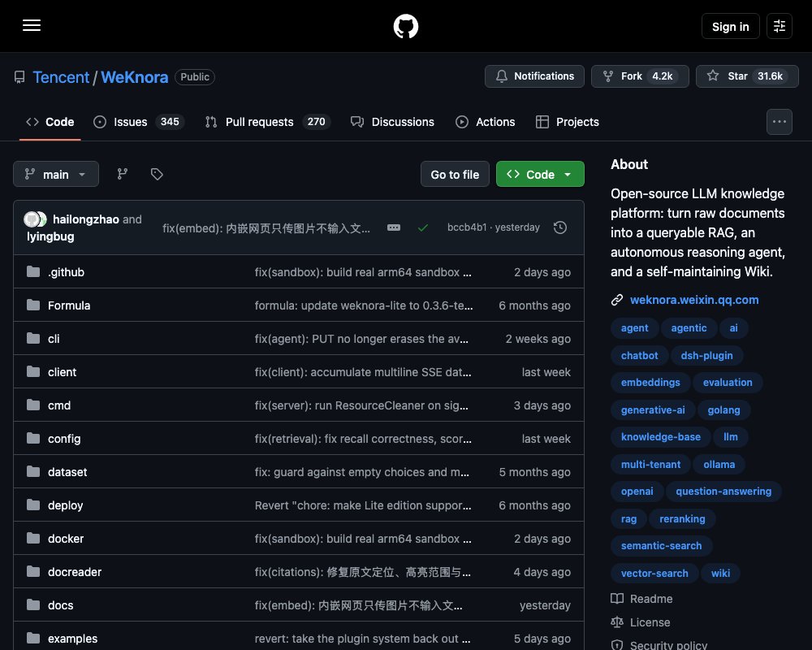Click commit 'fix(retrieval): fix recall correctness'
The image size is (812, 650).
coord(363,439)
